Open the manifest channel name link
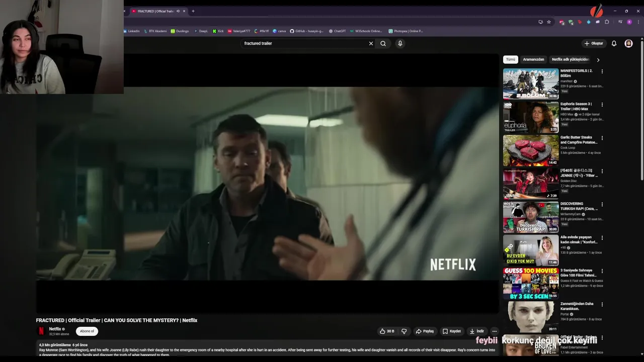 click(567, 81)
